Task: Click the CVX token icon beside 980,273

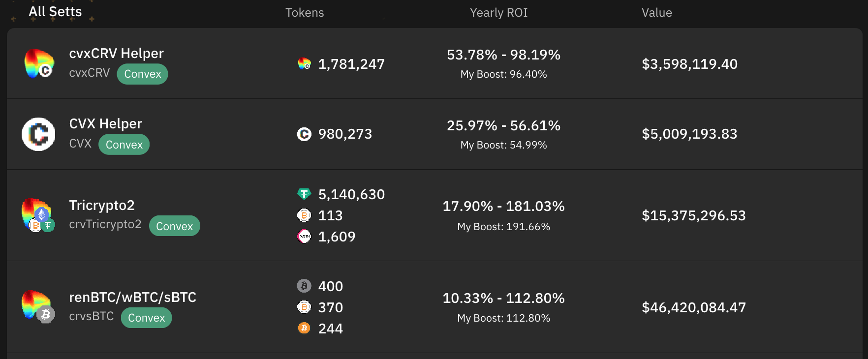Action: point(304,134)
